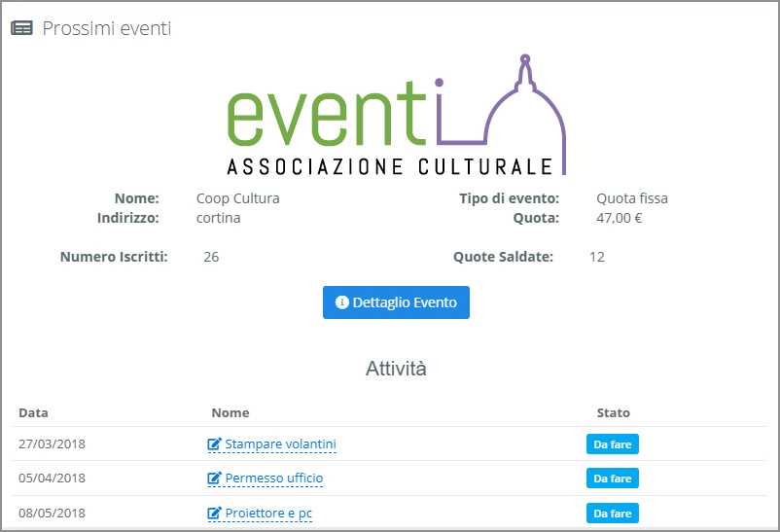The height and width of the screenshot is (532, 780).
Task: Open the Permesso ufficio activity link
Action: point(273,479)
